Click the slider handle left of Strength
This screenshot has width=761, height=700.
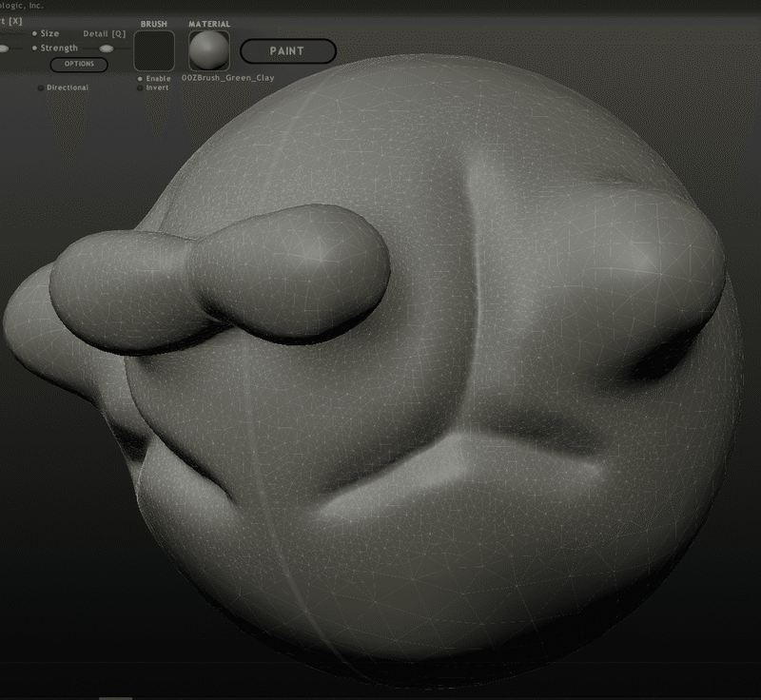4,49
